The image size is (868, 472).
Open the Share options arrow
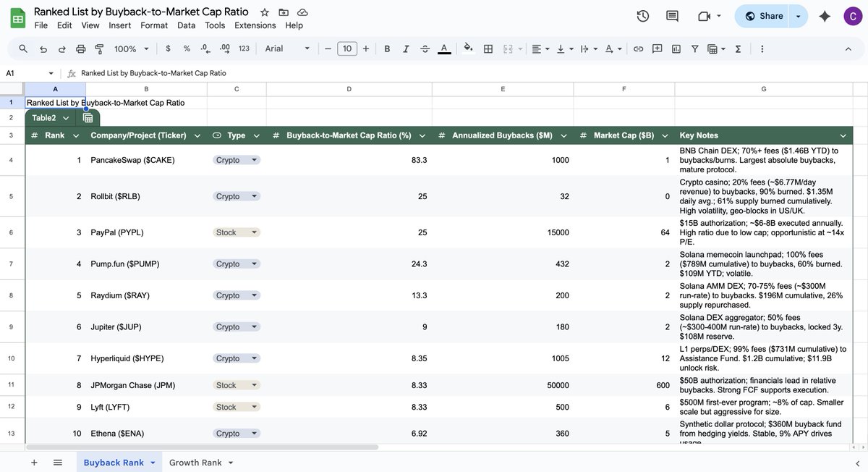(x=799, y=16)
